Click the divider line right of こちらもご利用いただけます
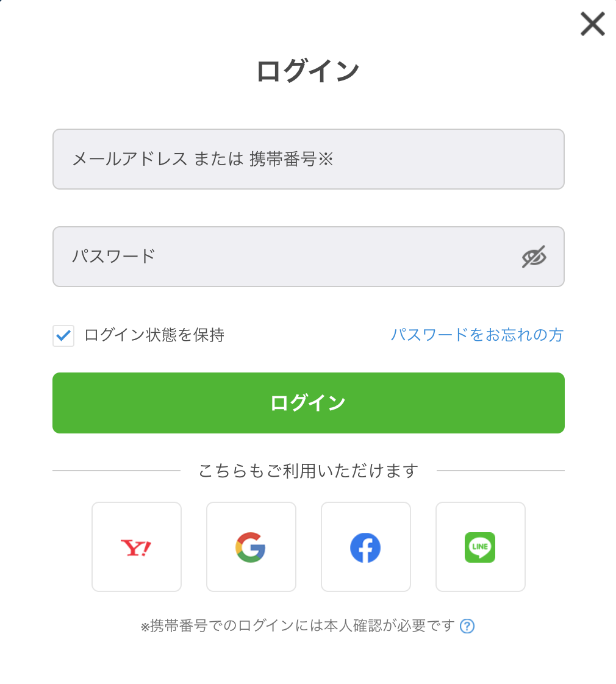616x684 pixels. click(500, 471)
